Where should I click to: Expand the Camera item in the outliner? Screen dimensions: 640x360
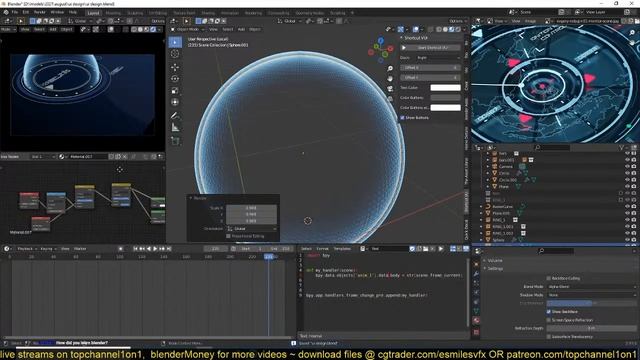click(x=488, y=167)
